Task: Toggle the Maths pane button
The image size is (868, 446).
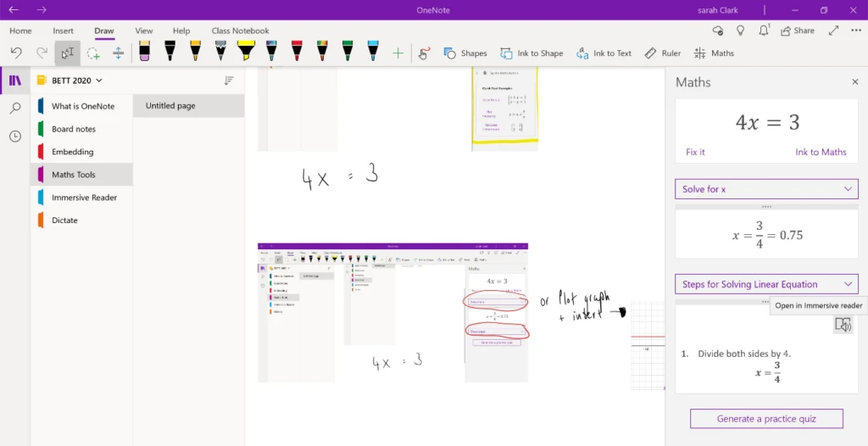Action: point(714,53)
